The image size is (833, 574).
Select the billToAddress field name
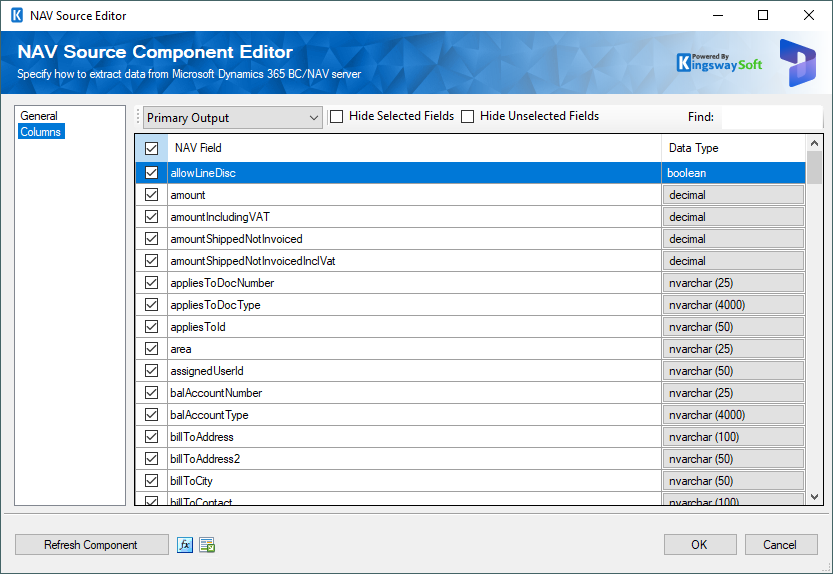[202, 437]
